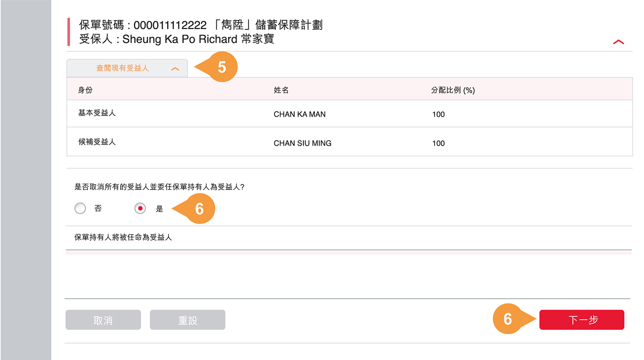This screenshot has height=360, width=644.
Task: Proceed with the red 下一步 button
Action: pos(581,320)
